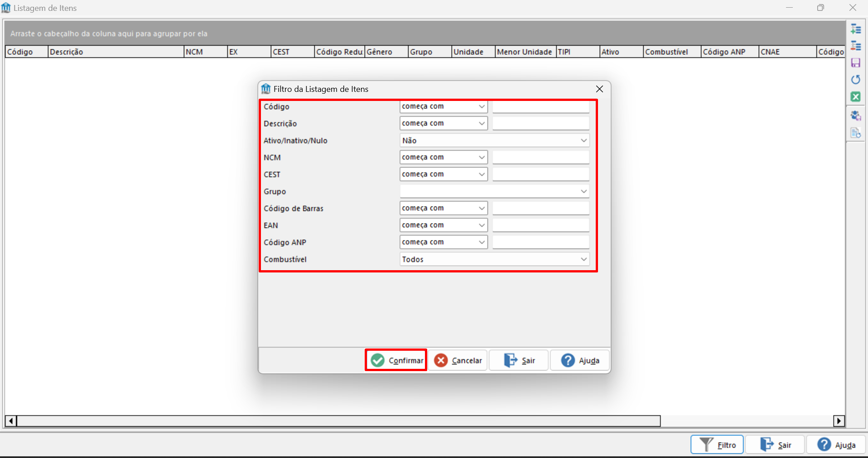Open Ajuda in the filter dialog

(x=580, y=360)
